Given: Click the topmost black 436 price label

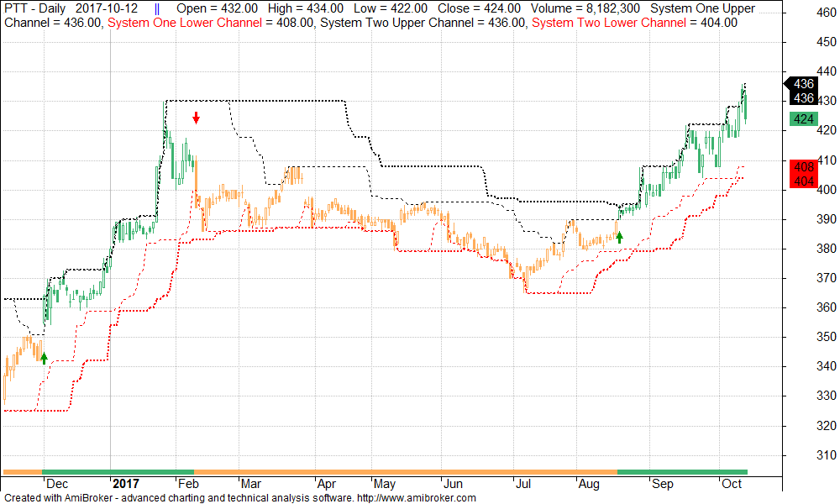Looking at the screenshot, I should [x=803, y=84].
